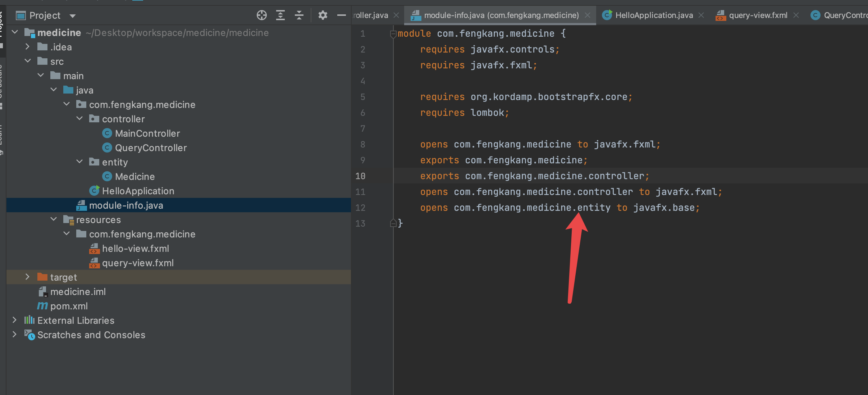The height and width of the screenshot is (395, 868).
Task: Close the module-info.java editor tab
Action: (x=588, y=15)
